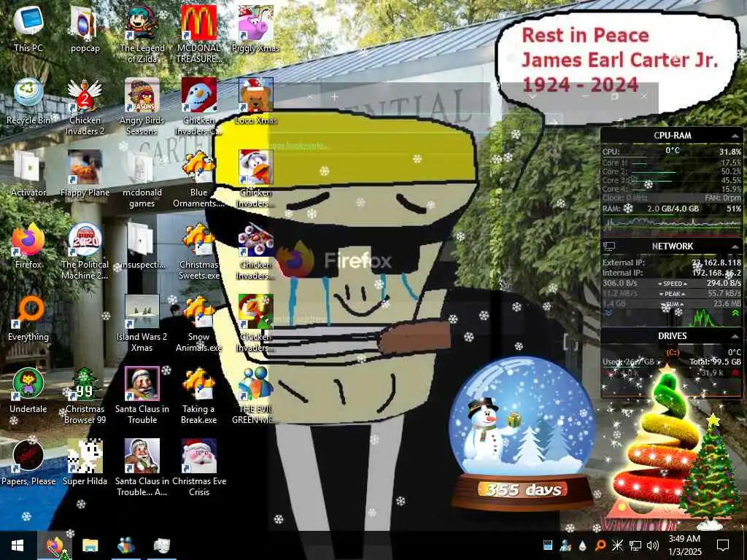The image size is (747, 560).
Task: Switch to Firefox on the taskbar
Action: [x=55, y=545]
